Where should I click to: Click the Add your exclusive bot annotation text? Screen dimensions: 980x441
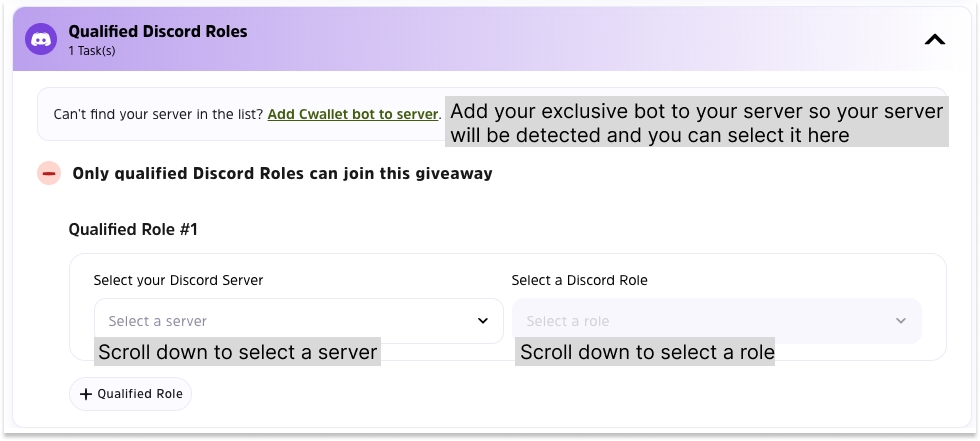[x=697, y=122]
